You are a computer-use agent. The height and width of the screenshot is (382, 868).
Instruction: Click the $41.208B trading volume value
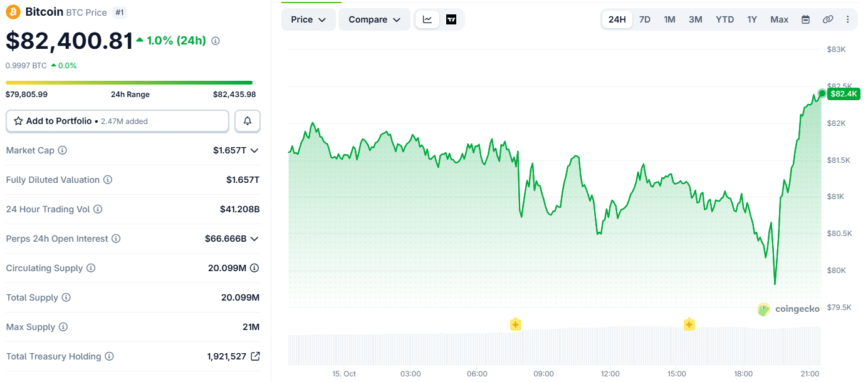239,209
